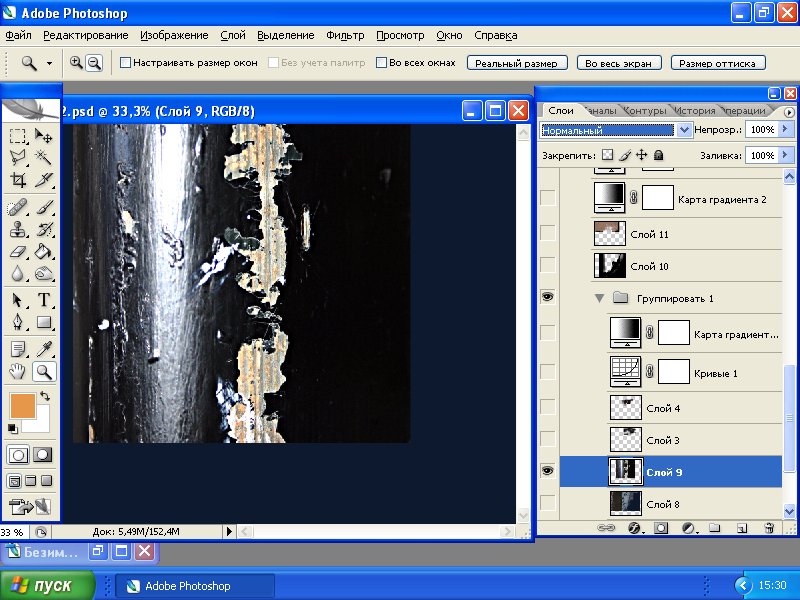Open the Фильтр menu
The height and width of the screenshot is (600, 800).
pyautogui.click(x=345, y=35)
